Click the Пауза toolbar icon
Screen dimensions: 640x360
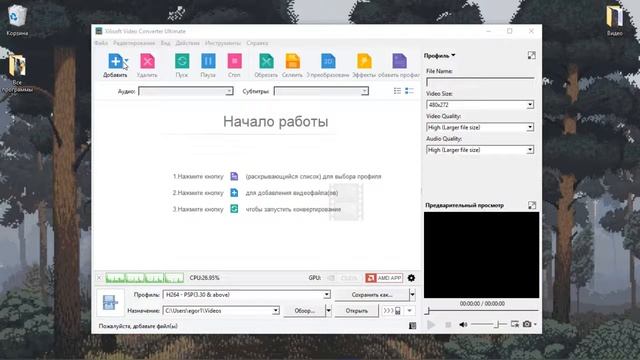click(208, 61)
